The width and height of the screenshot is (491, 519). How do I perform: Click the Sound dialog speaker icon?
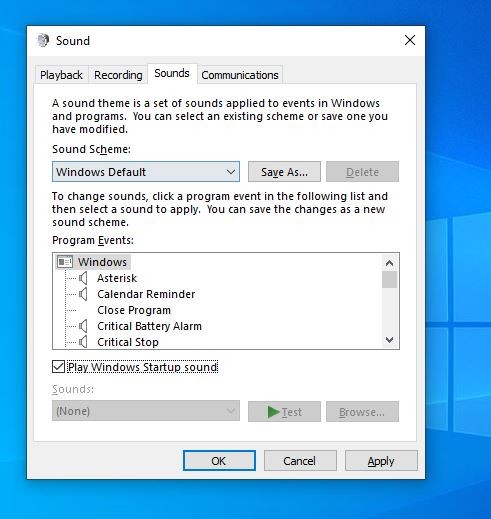43,40
